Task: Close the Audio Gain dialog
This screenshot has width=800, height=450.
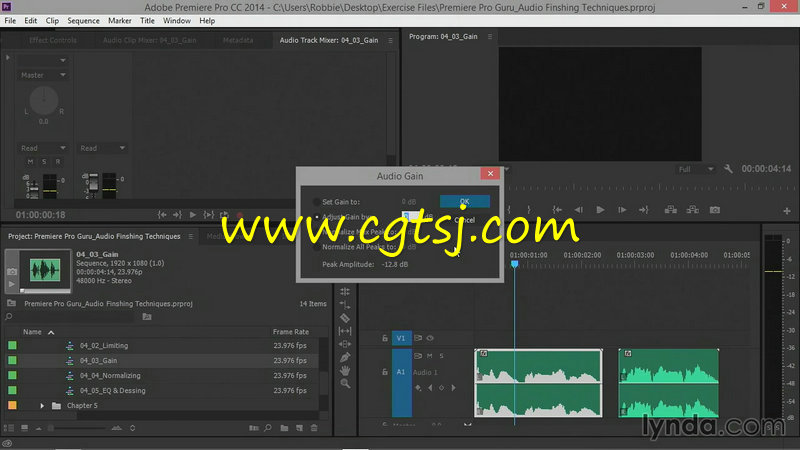Action: [x=490, y=173]
